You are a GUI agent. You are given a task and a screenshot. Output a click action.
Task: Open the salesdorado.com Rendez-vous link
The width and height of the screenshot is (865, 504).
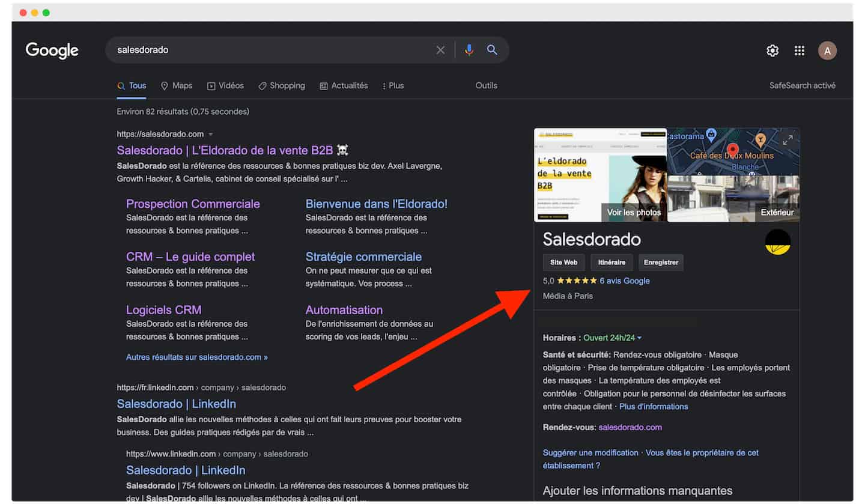point(630,428)
